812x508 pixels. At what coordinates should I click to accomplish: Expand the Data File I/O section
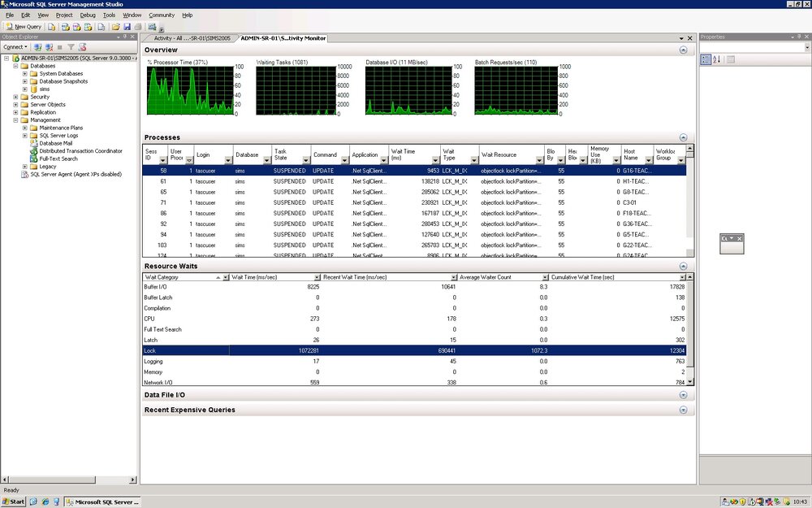(683, 395)
